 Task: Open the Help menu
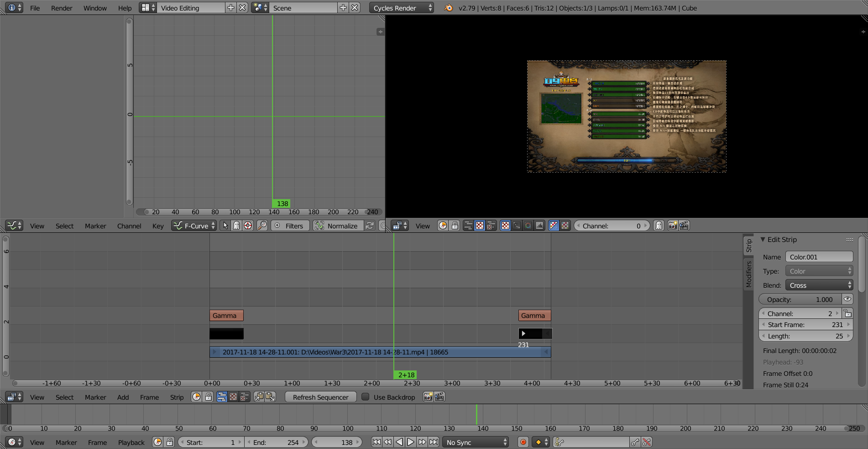point(125,8)
